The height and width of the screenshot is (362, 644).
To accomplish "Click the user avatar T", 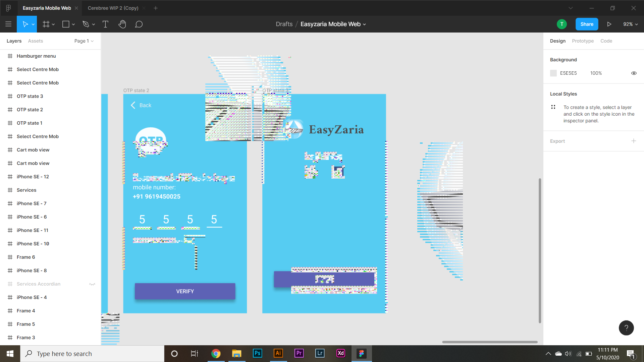I will pos(562,24).
